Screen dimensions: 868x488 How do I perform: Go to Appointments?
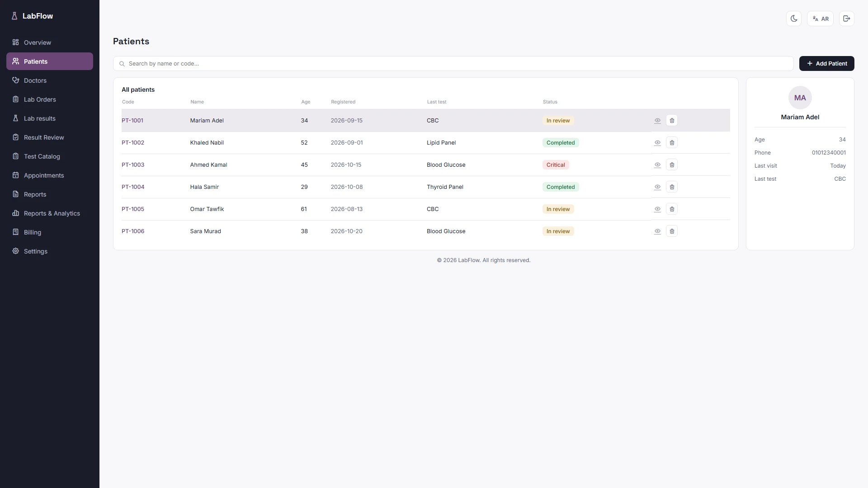click(x=50, y=175)
